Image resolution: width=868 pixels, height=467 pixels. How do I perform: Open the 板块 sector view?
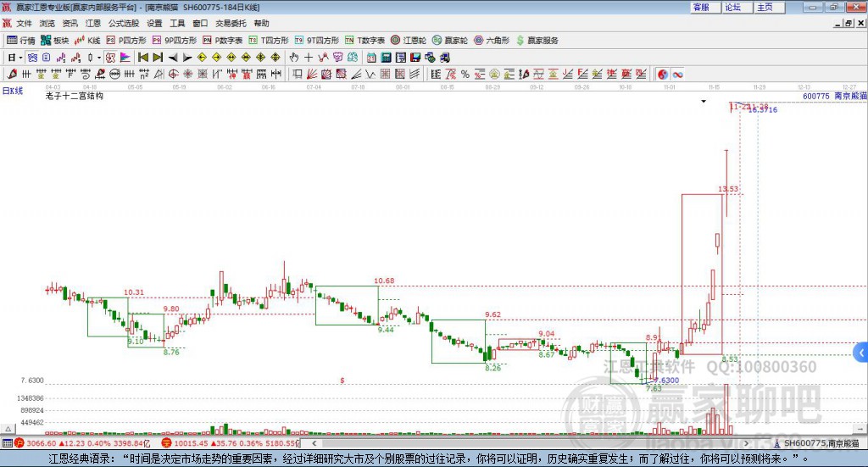click(x=55, y=41)
